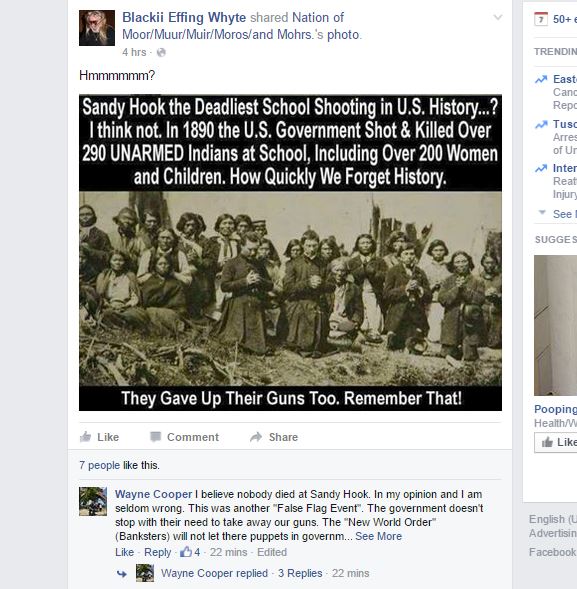Viewport: 577px width, 589px height.
Task: Open the post options chevron dropdown
Action: click(498, 17)
